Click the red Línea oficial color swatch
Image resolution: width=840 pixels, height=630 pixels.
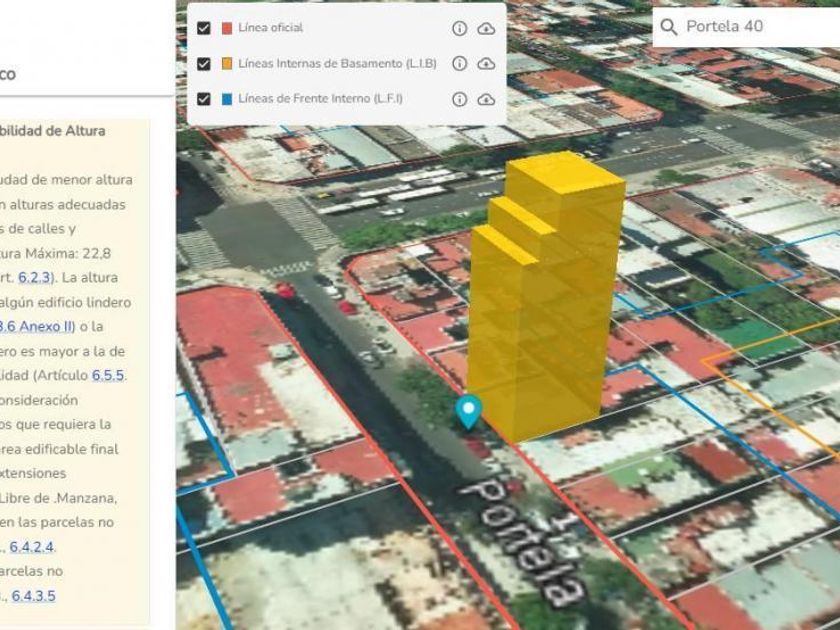(227, 28)
